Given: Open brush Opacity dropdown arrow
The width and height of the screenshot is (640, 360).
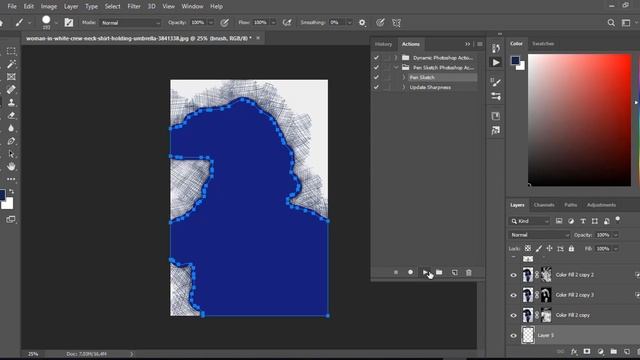Looking at the screenshot, I should coord(211,23).
